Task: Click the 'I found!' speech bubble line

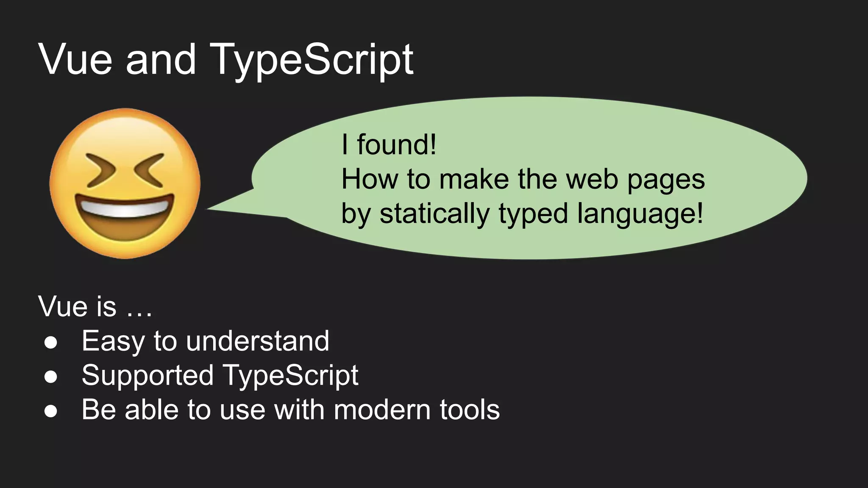Action: point(389,144)
